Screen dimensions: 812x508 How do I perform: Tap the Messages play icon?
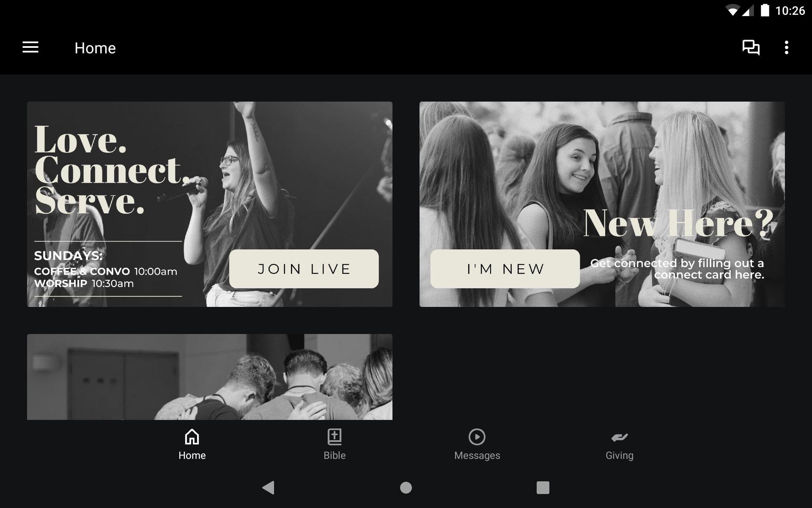[x=477, y=437]
